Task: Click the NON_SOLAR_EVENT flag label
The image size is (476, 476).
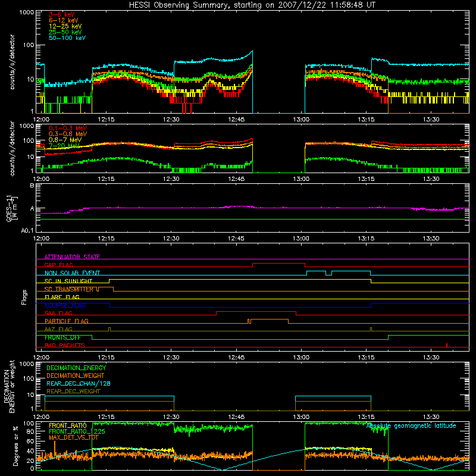Action: pos(72,273)
